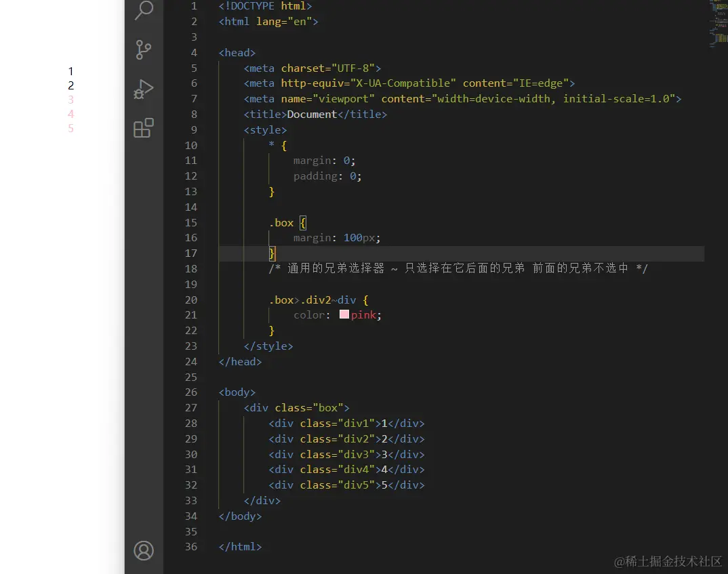Screen dimensions: 728x574
Task: Click the minimap at editor's right edge
Action: click(x=719, y=23)
